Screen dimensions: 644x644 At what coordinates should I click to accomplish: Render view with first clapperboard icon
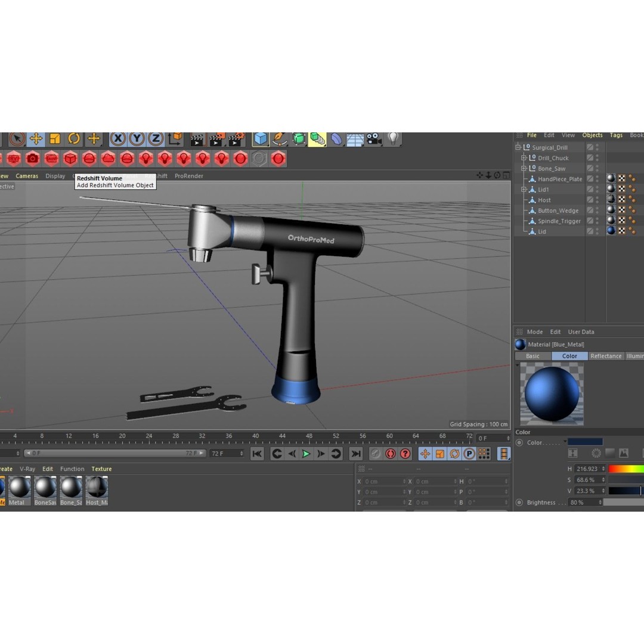(x=197, y=139)
